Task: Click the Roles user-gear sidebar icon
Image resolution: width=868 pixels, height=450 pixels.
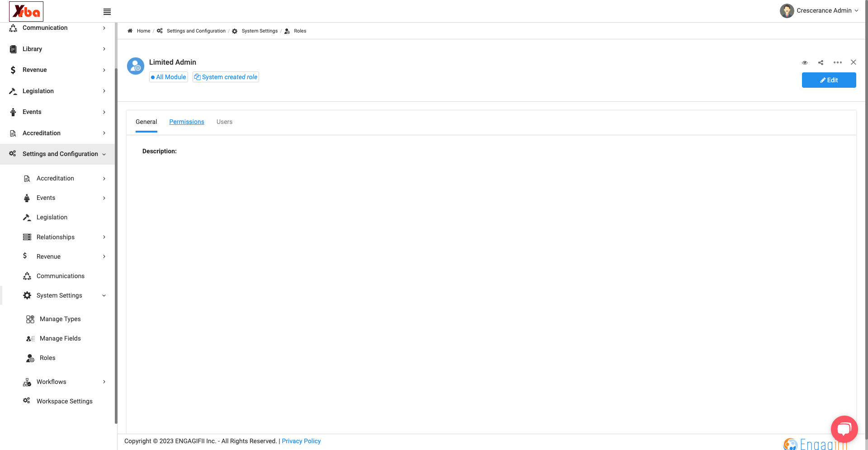Action: 30,358
